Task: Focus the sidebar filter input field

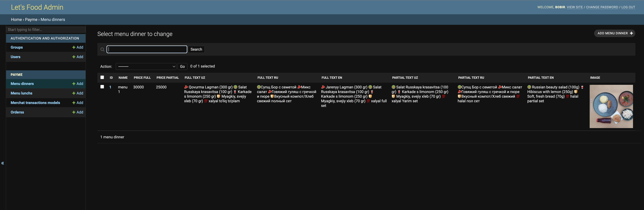Action: pyautogui.click(x=46, y=30)
